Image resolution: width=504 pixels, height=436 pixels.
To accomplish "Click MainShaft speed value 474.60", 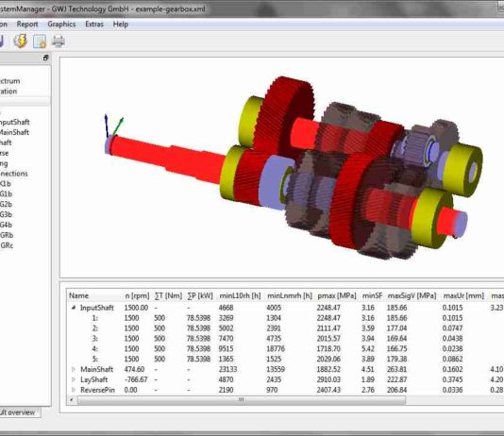I will tap(134, 369).
